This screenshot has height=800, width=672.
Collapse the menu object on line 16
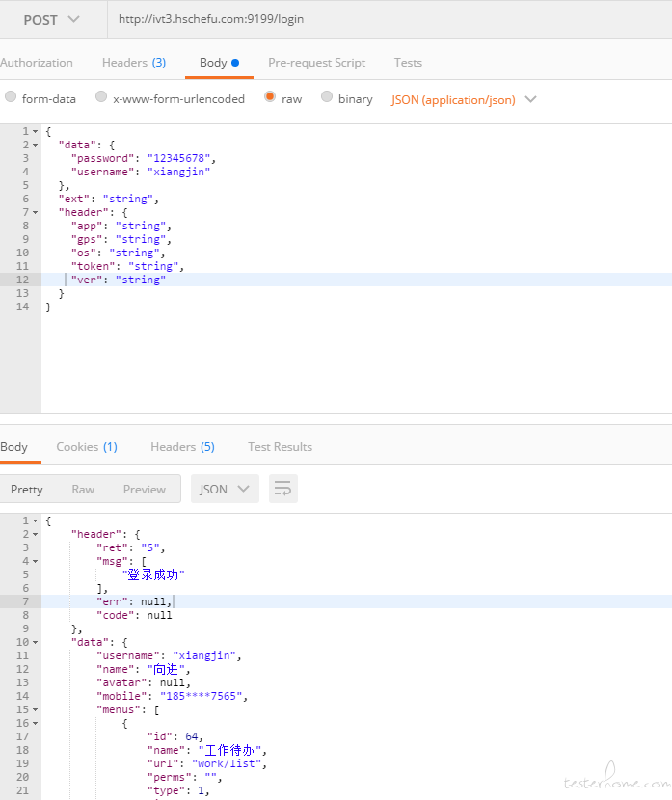point(36,724)
